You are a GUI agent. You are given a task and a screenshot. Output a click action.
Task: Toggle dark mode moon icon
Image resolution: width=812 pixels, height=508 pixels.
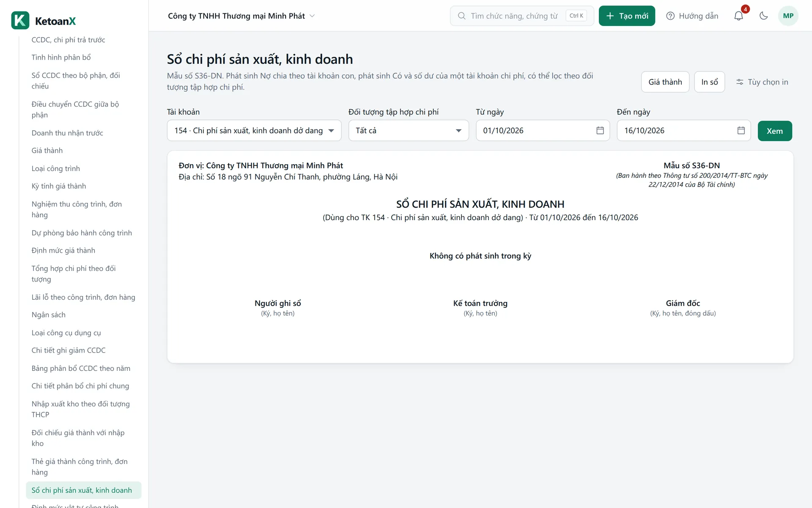(x=763, y=16)
